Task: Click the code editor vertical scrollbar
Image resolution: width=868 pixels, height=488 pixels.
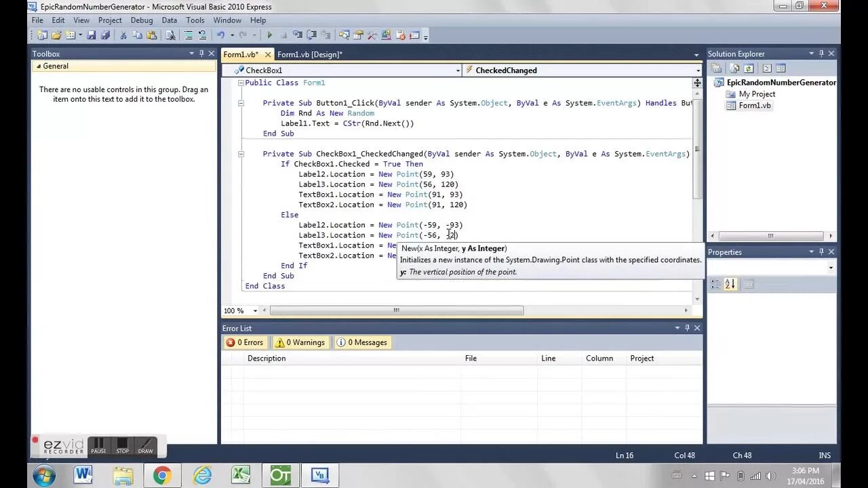Action: tap(697, 149)
